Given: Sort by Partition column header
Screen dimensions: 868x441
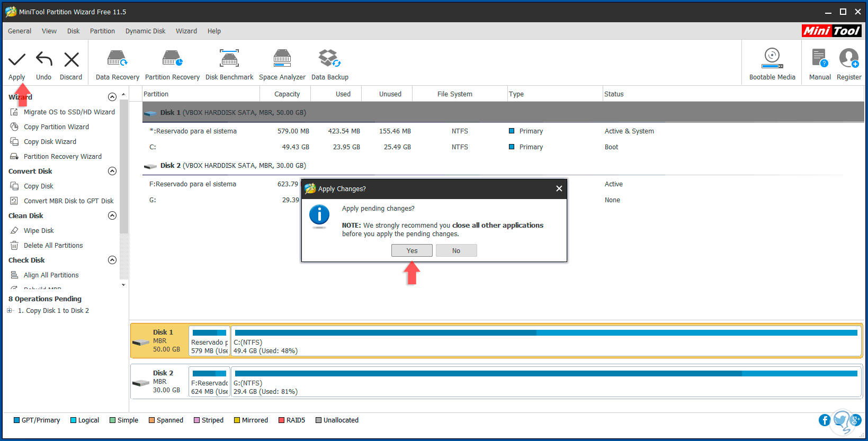Looking at the screenshot, I should click(201, 94).
